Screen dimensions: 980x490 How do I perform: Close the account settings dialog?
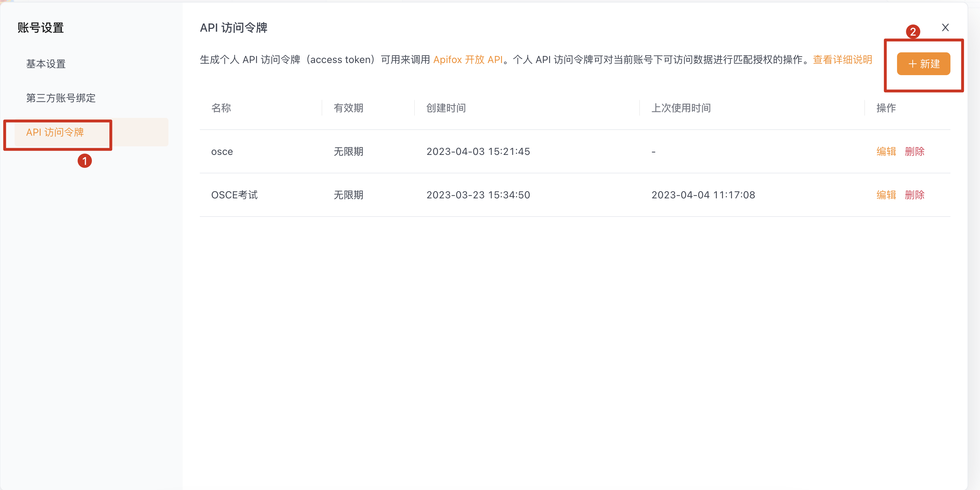945,27
